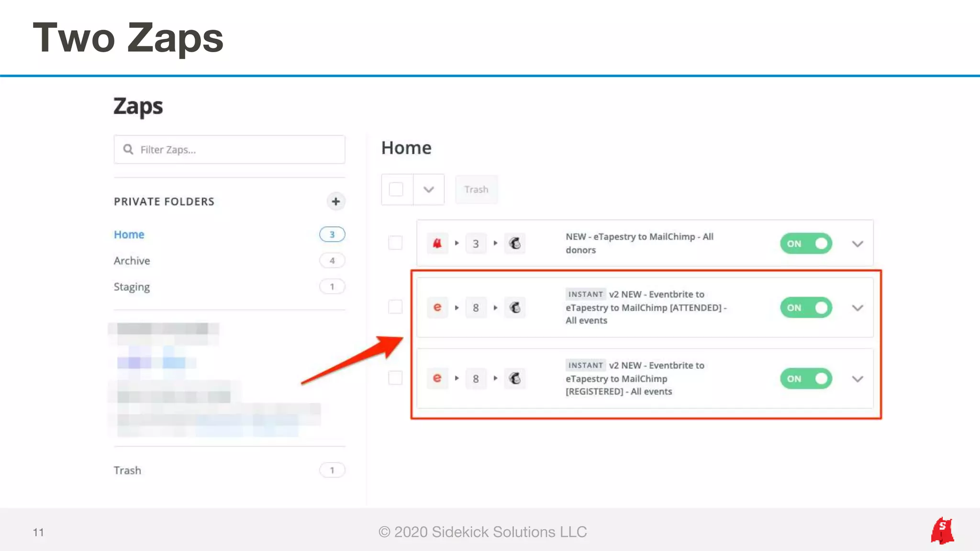
Task: Expand options chevron for the REGISTERED zap
Action: tap(857, 379)
